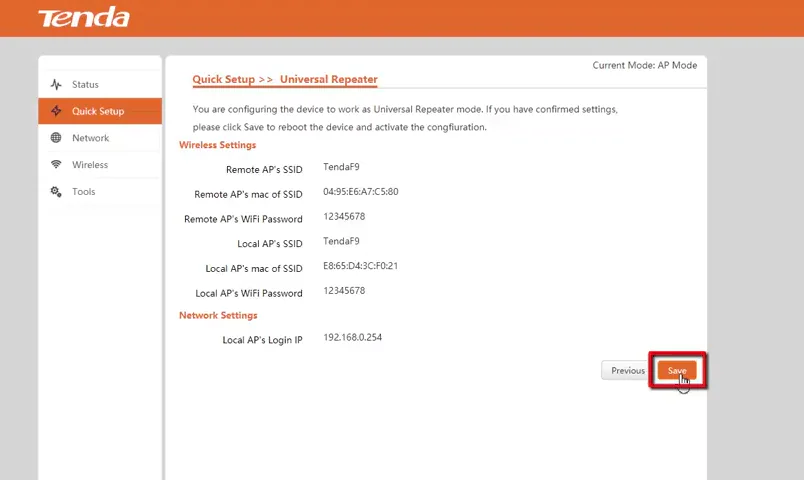The width and height of the screenshot is (804, 480).
Task: Click MAC address E8:65:D4:3C:F0:21
Action: point(360,266)
